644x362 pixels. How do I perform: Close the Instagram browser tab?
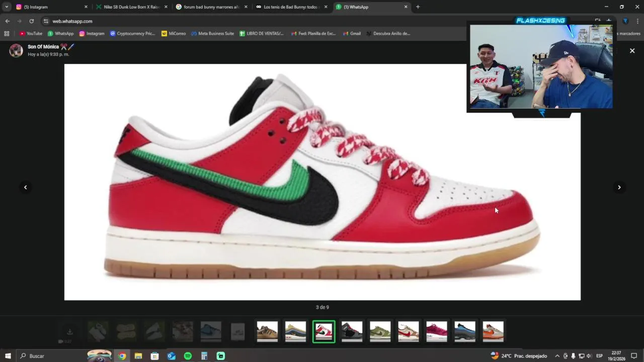pyautogui.click(x=86, y=7)
